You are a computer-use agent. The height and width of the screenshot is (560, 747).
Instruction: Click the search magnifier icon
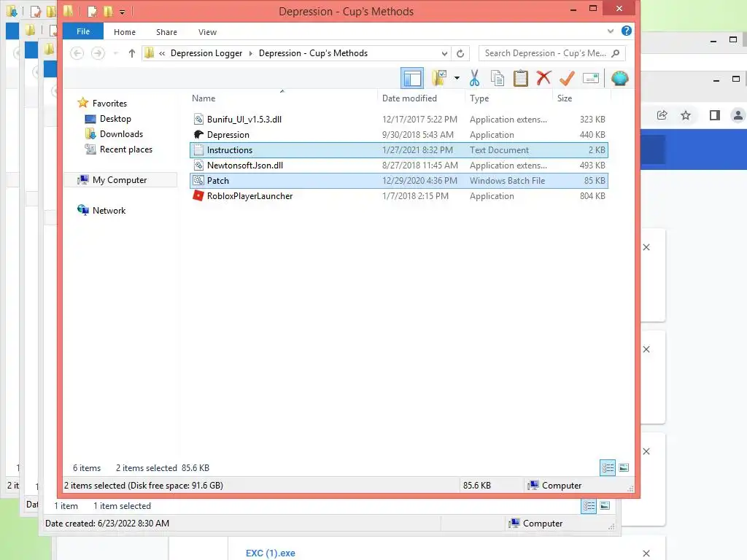point(616,53)
